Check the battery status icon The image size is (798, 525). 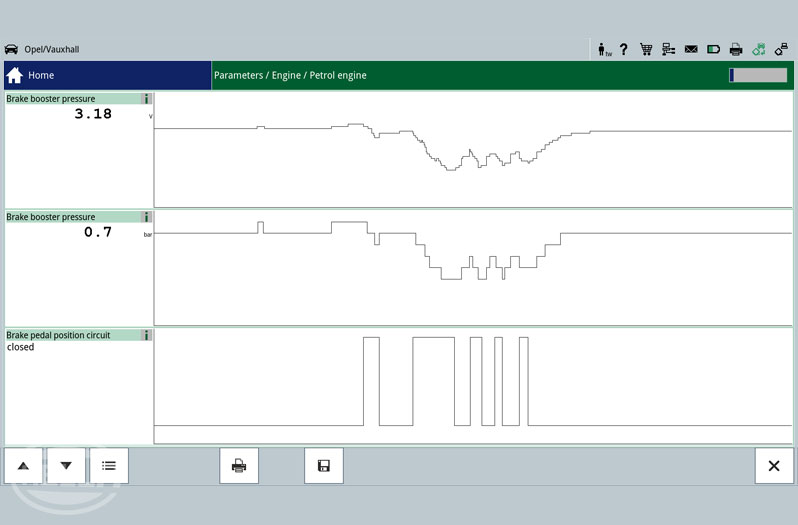click(x=714, y=49)
